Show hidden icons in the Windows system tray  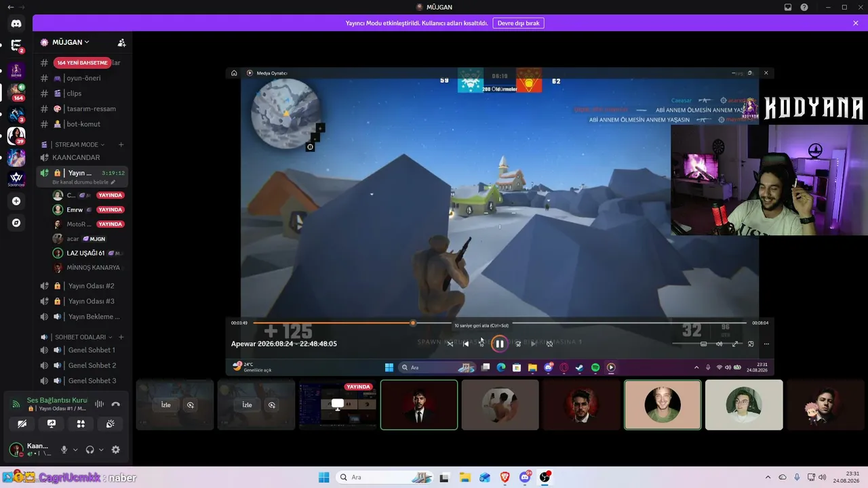click(768, 477)
